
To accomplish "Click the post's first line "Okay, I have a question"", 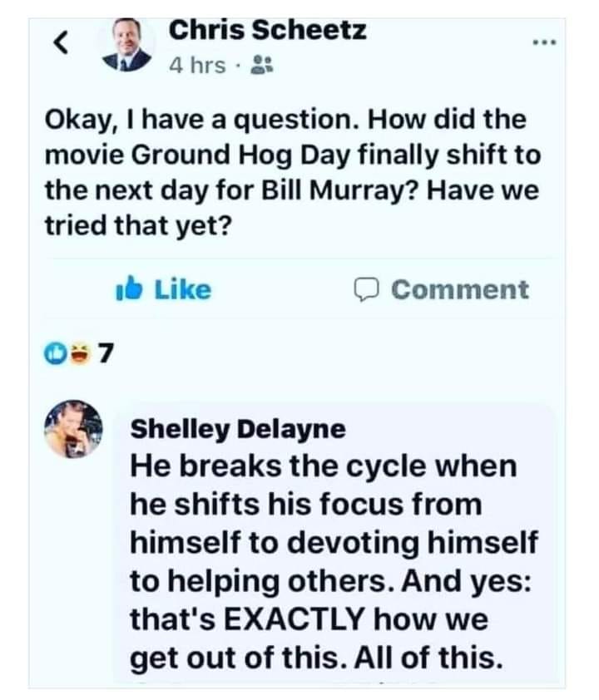I will [x=202, y=120].
